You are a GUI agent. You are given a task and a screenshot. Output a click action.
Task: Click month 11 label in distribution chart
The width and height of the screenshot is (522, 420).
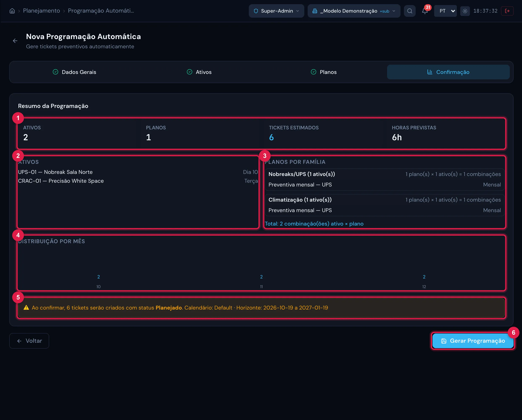261,287
